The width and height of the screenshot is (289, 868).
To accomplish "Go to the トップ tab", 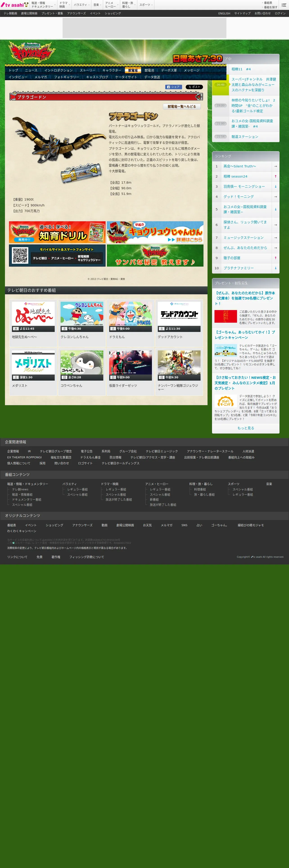I will [x=14, y=71].
